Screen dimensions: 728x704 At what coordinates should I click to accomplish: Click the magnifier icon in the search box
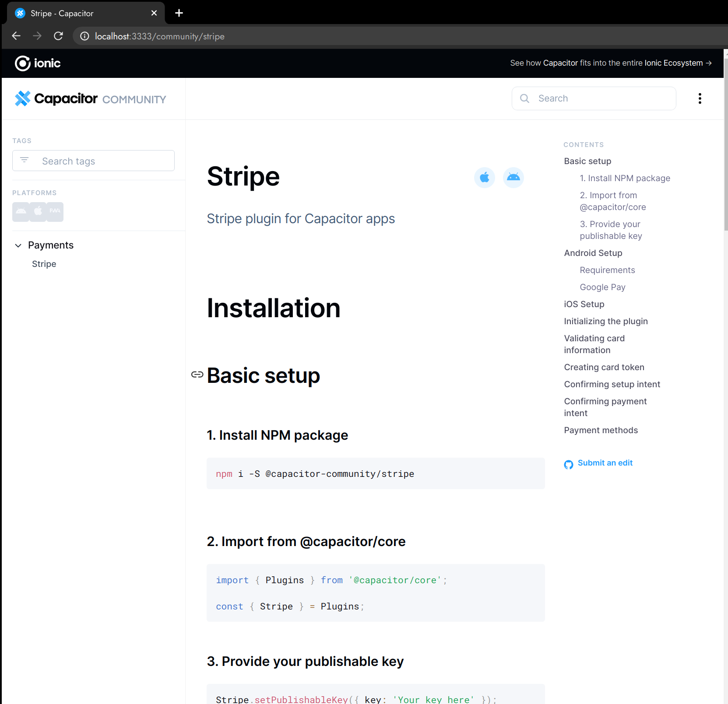tap(524, 98)
